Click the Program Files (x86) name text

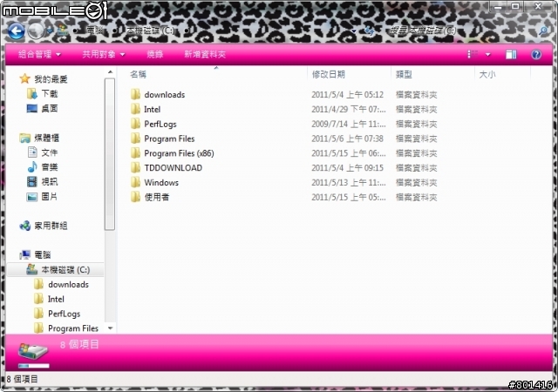click(179, 153)
